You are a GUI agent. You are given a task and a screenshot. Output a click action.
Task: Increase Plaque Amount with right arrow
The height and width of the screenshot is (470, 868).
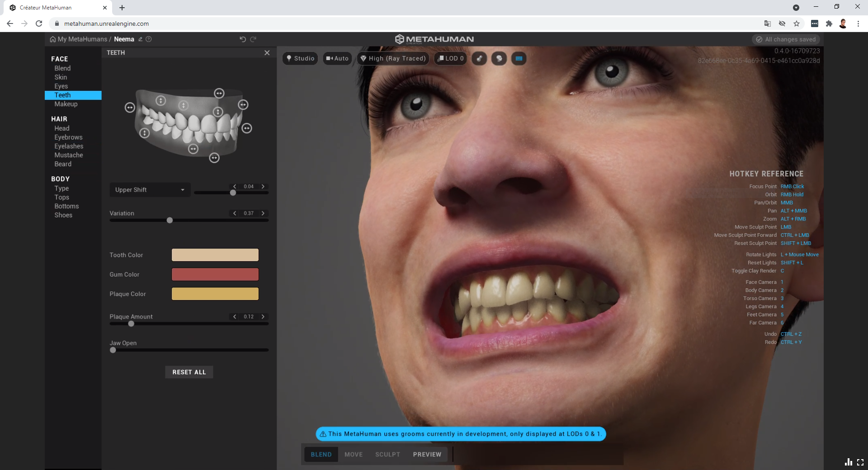coord(263,317)
